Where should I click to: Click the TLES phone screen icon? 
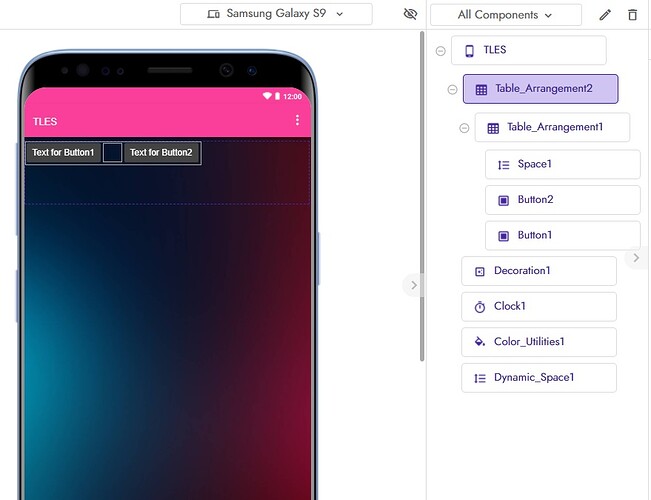click(470, 51)
